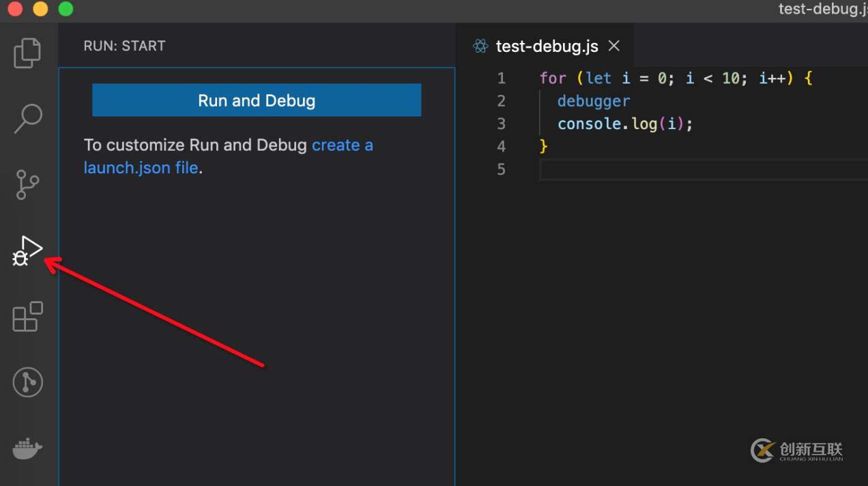Open the Search view icon

pyautogui.click(x=28, y=119)
